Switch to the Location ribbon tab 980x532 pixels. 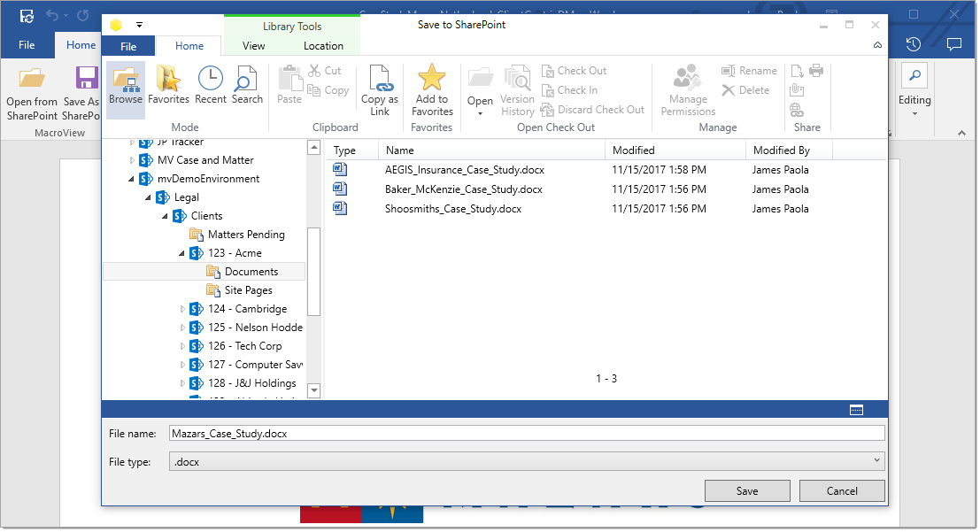coord(324,45)
